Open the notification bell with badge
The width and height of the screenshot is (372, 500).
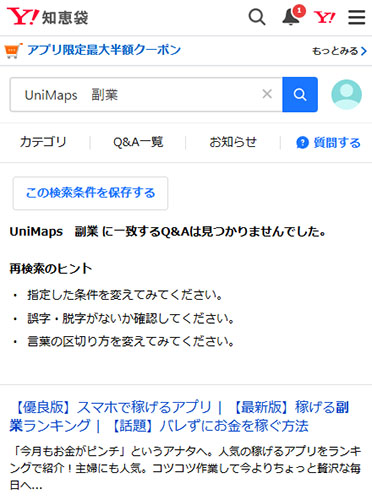point(293,16)
